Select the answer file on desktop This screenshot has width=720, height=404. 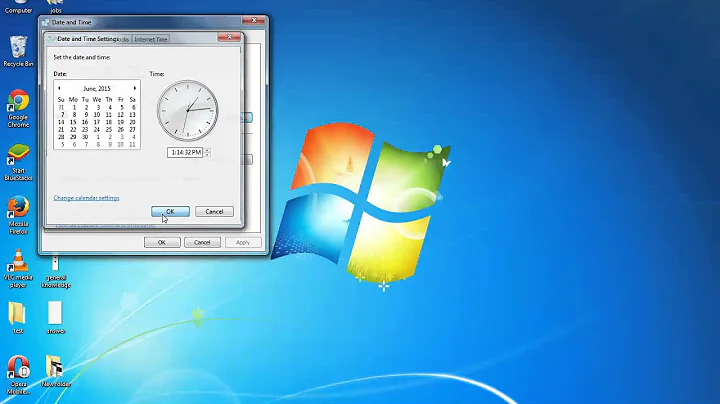point(56,317)
